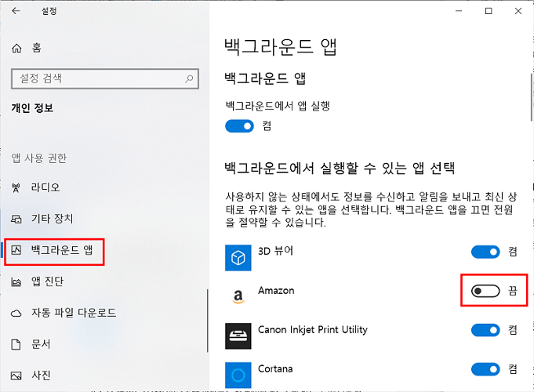Click the home icon in sidebar
Image resolution: width=534 pixels, height=392 pixels.
pyautogui.click(x=16, y=49)
